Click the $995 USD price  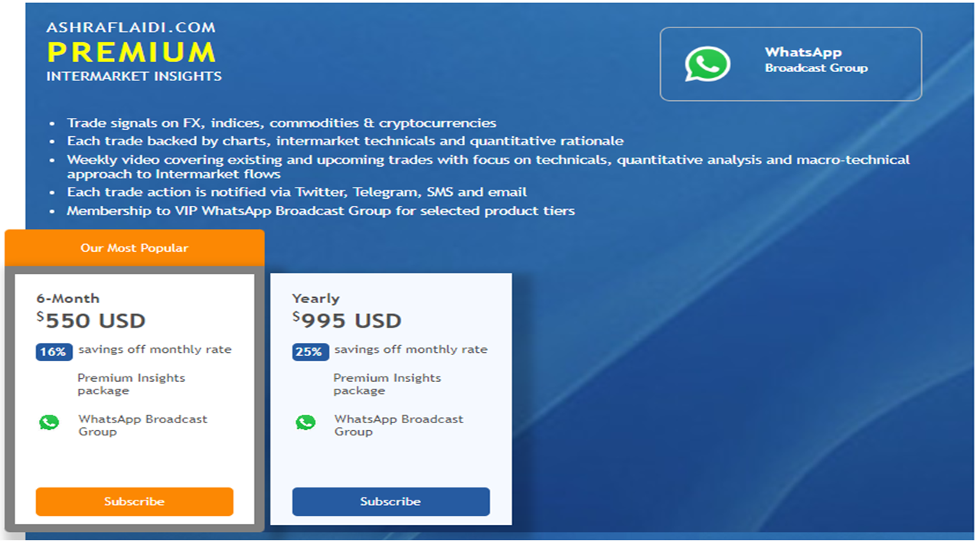click(347, 321)
